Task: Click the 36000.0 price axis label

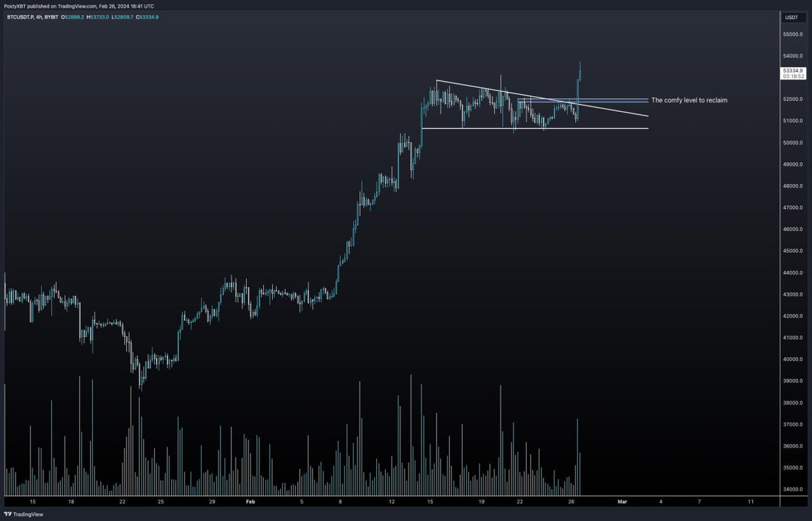Action: 793,446
